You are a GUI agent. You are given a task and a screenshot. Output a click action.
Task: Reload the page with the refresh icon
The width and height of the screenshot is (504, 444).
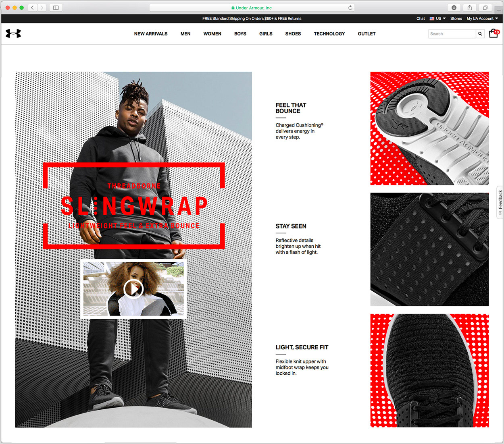(x=350, y=8)
